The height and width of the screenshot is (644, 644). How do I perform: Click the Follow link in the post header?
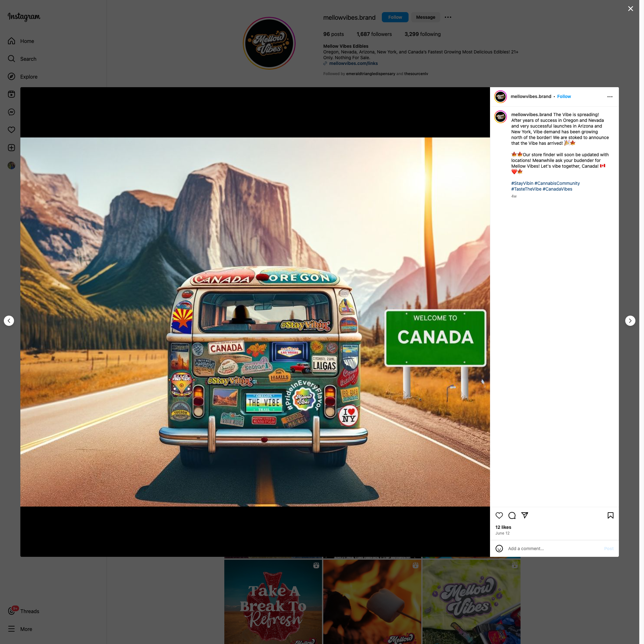pyautogui.click(x=564, y=97)
